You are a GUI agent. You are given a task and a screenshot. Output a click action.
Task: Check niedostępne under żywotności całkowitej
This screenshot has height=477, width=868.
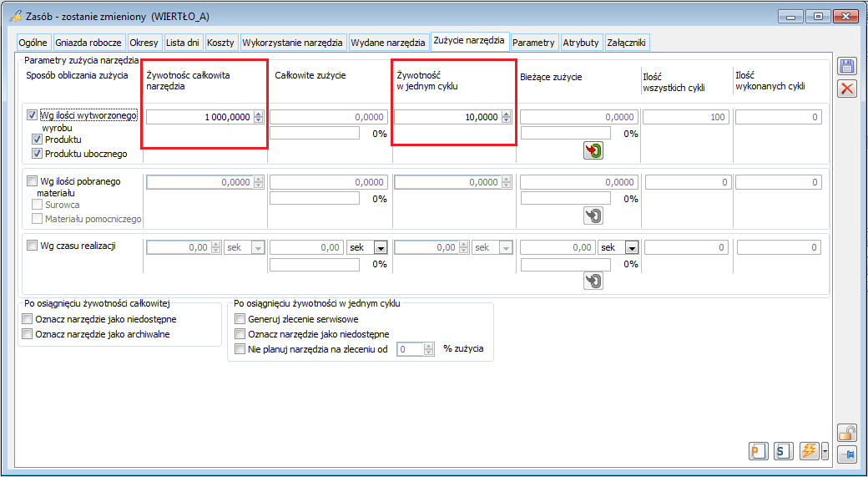[x=27, y=319]
